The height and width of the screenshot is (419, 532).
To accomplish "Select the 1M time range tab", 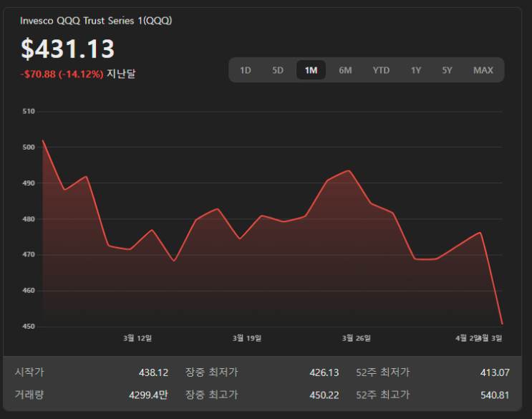I will tap(311, 70).
